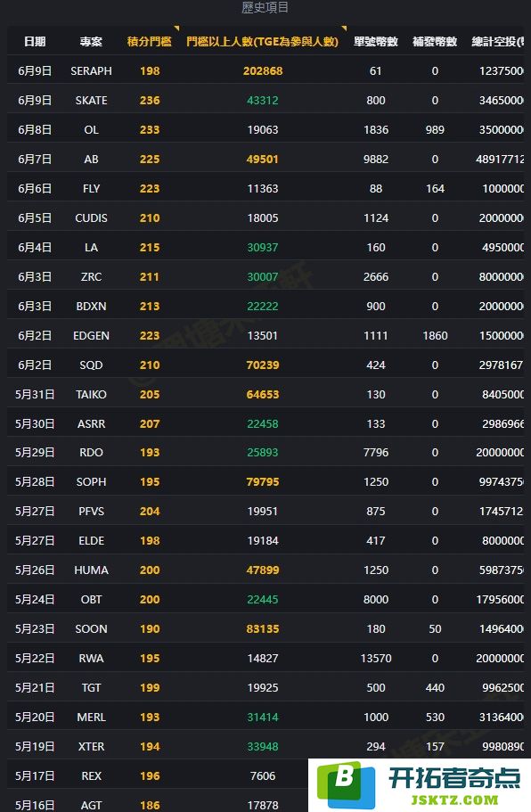Click the SOON project name
This screenshot has height=812, width=531.
point(91,628)
